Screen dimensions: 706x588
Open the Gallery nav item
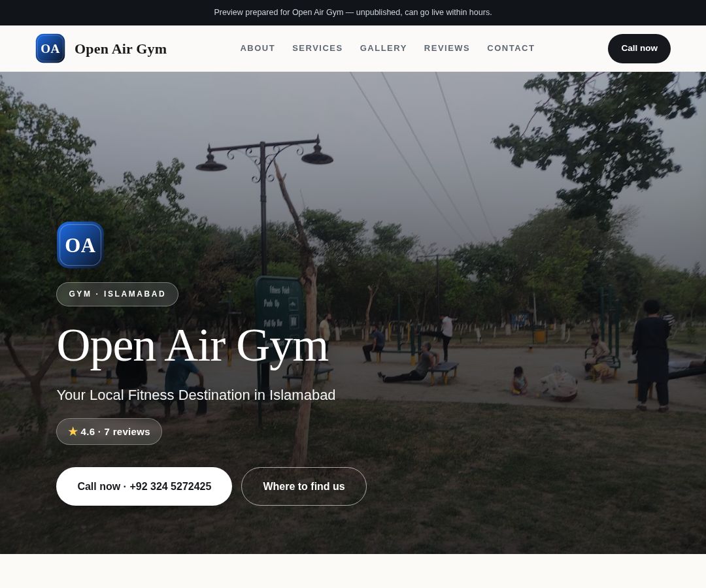click(x=383, y=48)
